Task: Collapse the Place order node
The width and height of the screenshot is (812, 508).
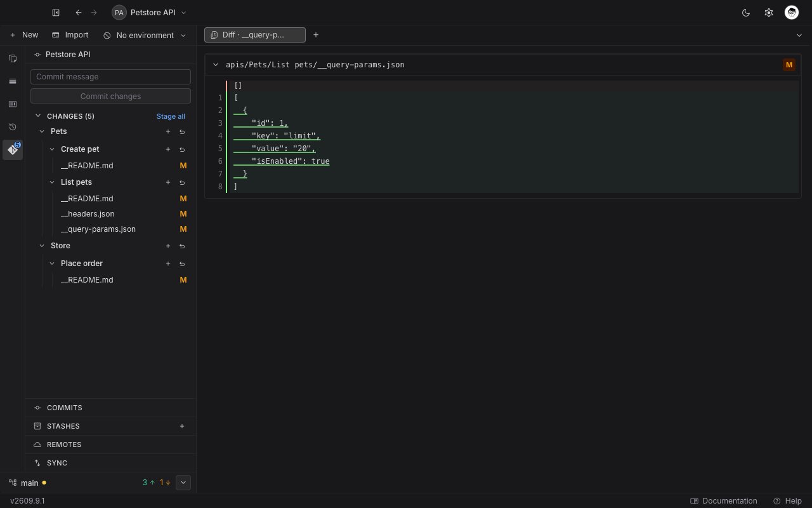Action: pyautogui.click(x=52, y=264)
